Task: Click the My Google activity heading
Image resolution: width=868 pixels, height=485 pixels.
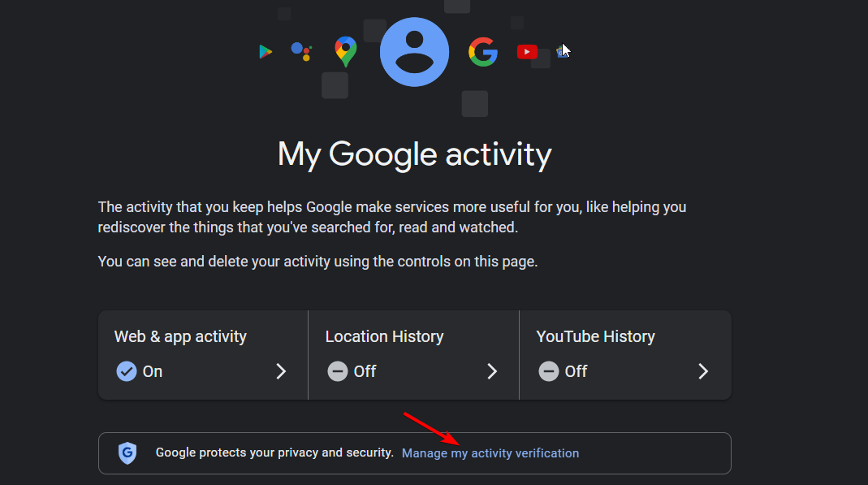Action: 414,154
